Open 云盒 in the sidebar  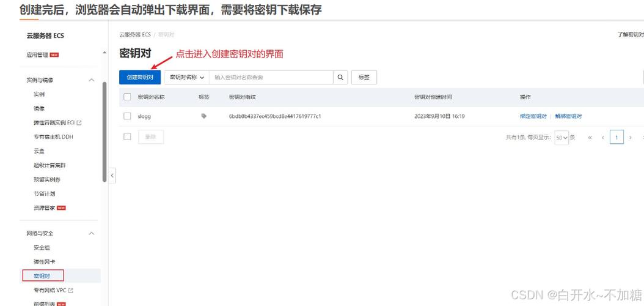pos(39,151)
